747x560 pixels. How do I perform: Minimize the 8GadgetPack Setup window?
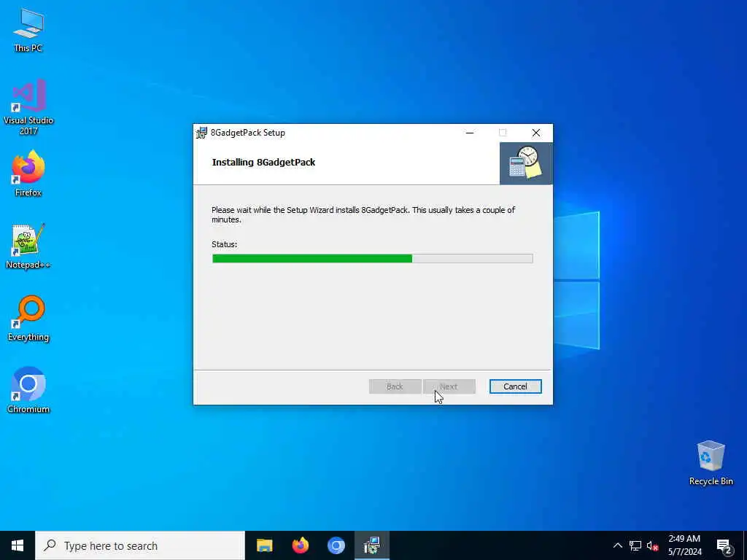coord(470,133)
